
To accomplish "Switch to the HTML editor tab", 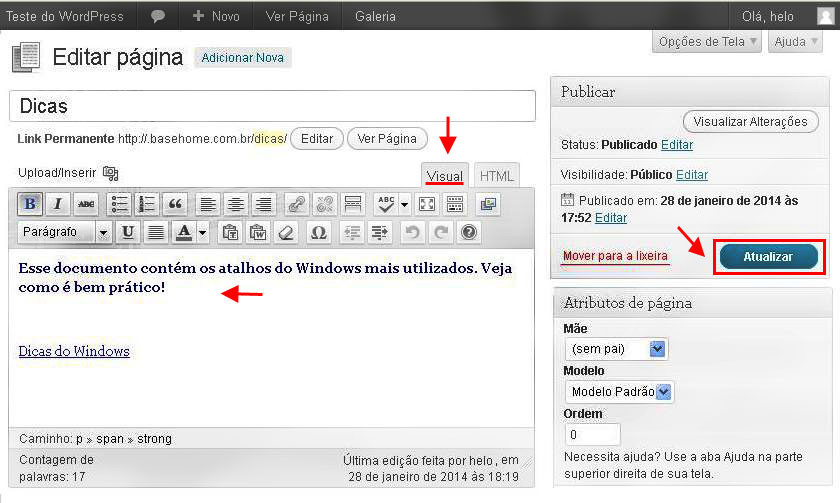I will 496,176.
